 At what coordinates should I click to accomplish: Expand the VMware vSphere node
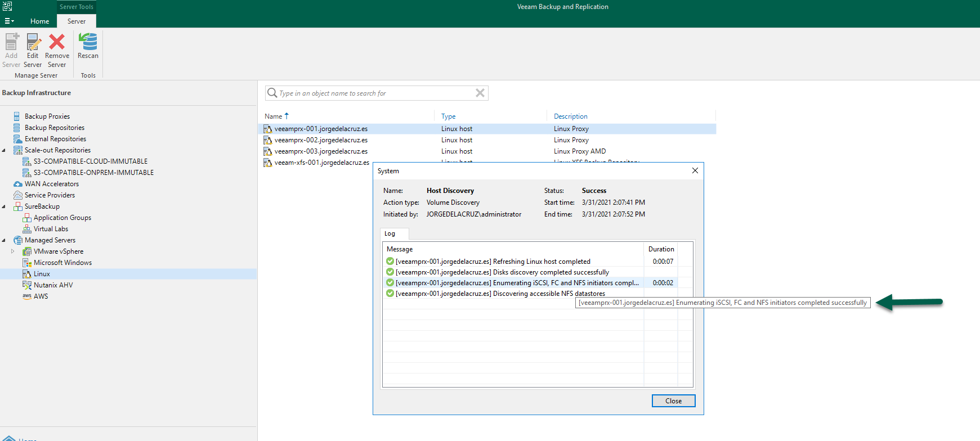(13, 251)
